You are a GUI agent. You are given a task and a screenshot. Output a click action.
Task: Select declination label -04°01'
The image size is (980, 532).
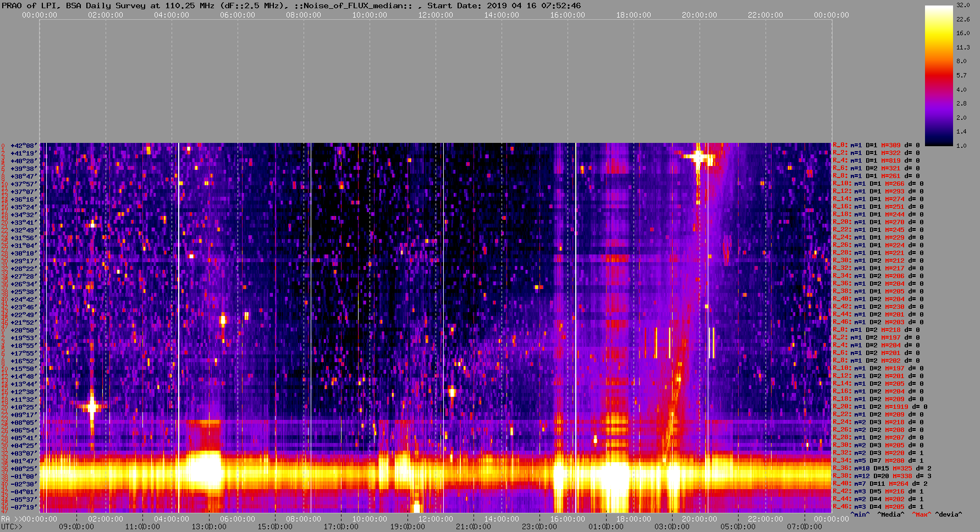pos(24,492)
